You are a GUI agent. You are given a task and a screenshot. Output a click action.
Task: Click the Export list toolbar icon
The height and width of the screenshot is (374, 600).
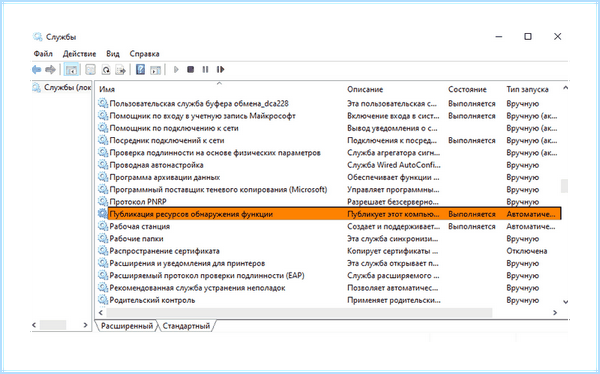click(x=121, y=70)
